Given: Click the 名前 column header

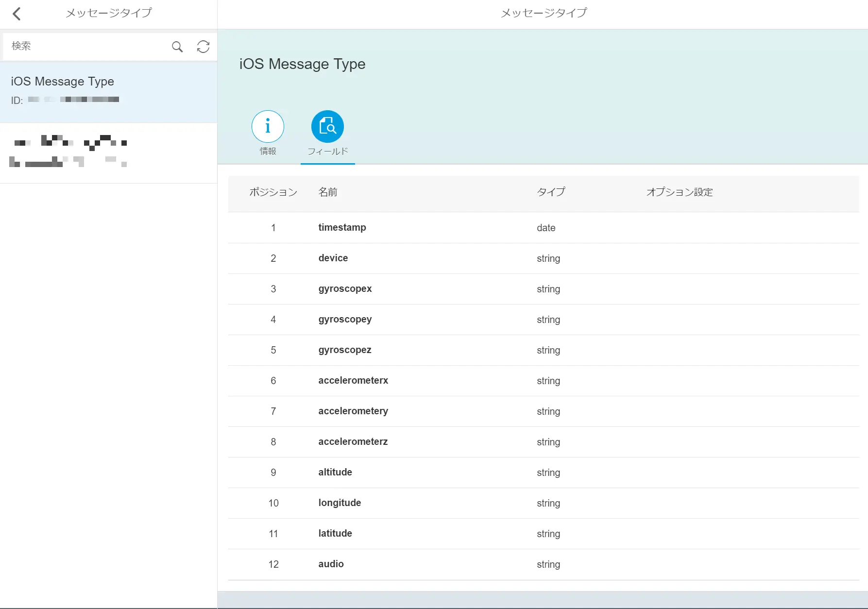Looking at the screenshot, I should coord(328,192).
